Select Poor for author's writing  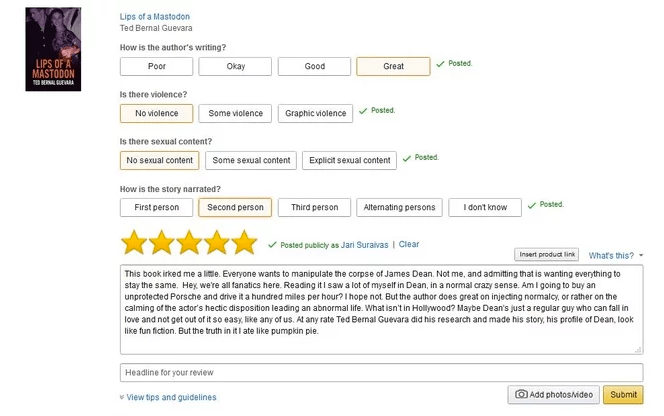157,67
